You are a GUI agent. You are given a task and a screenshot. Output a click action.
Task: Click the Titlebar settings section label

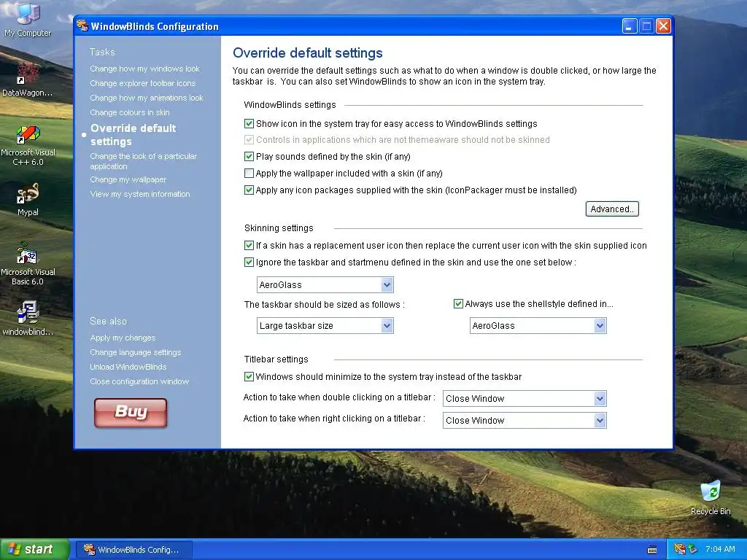click(x=276, y=359)
